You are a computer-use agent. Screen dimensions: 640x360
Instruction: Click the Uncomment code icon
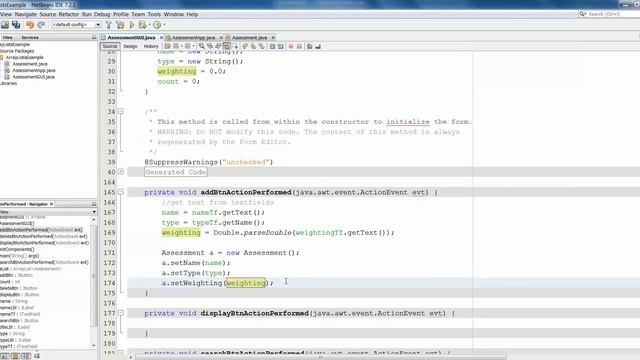point(318,46)
